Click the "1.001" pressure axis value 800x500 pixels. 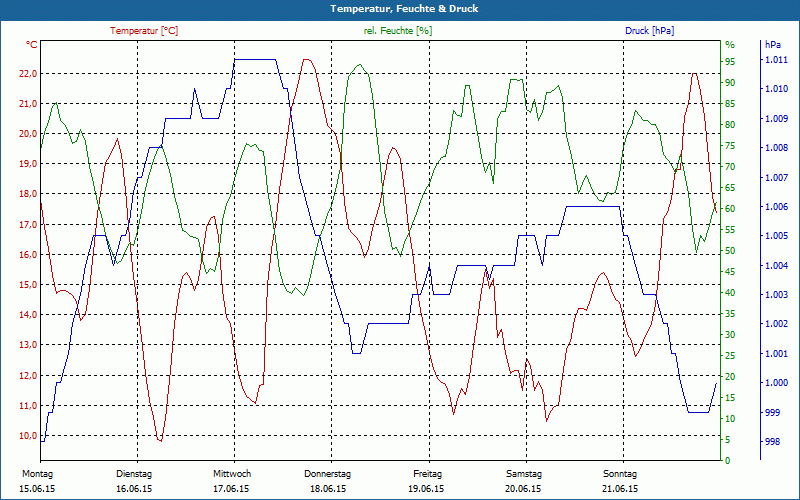776,353
